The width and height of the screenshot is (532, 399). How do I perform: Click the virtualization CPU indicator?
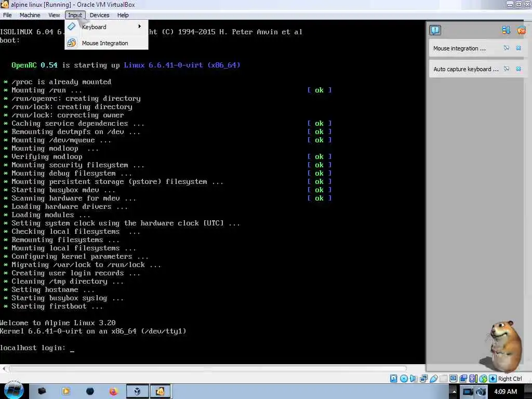(x=473, y=379)
